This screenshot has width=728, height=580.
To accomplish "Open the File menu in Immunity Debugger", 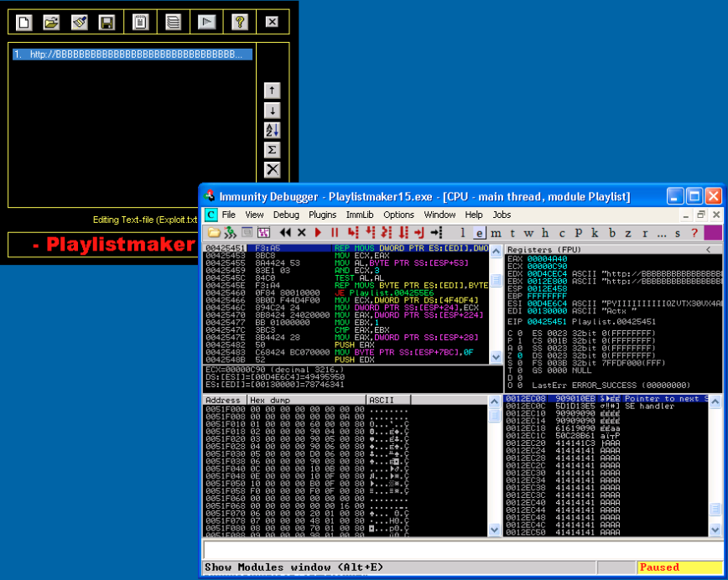I will [x=228, y=215].
